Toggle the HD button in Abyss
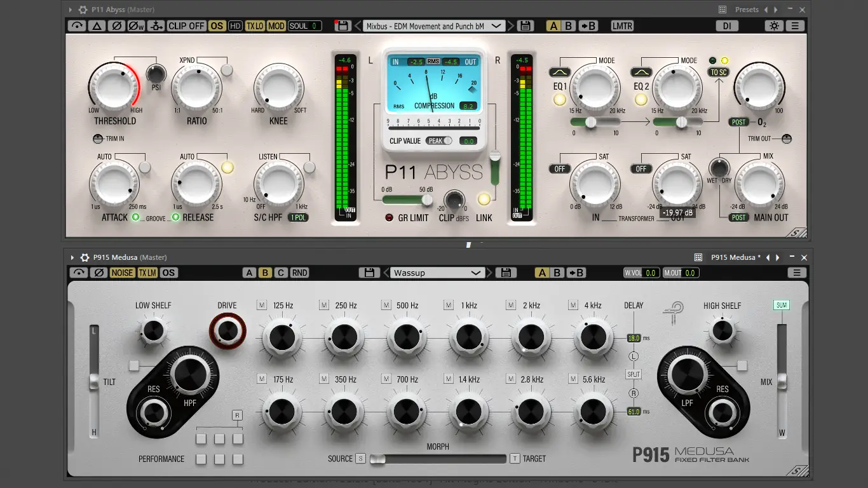Viewport: 868px width, 488px height. [235, 26]
